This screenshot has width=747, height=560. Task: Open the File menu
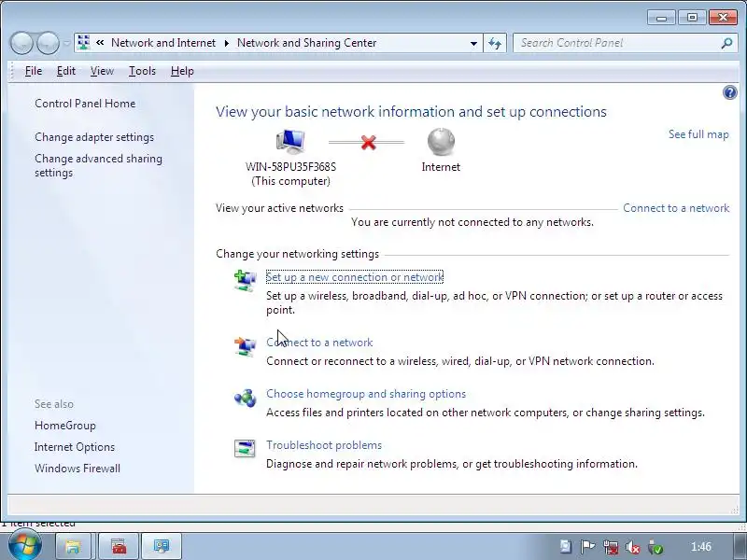coord(34,71)
